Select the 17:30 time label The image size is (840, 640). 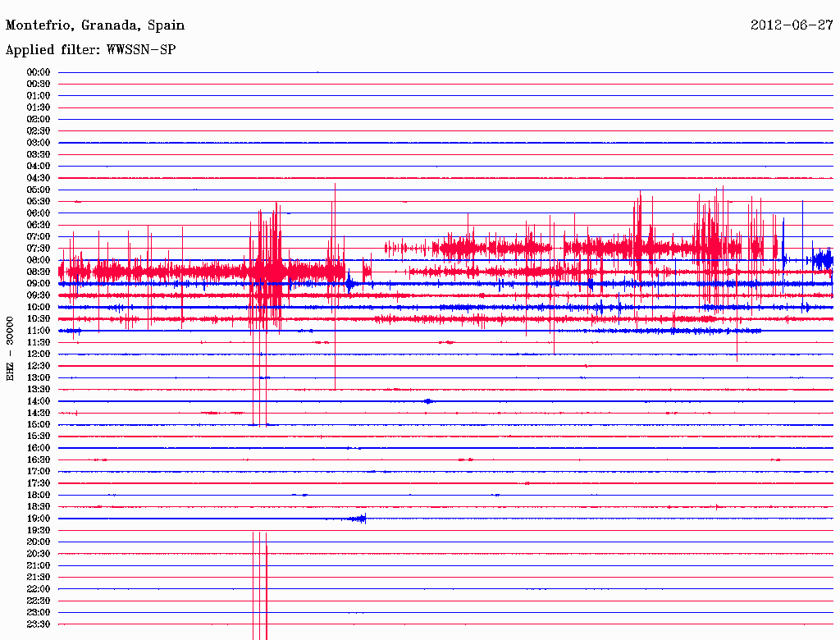click(x=39, y=483)
